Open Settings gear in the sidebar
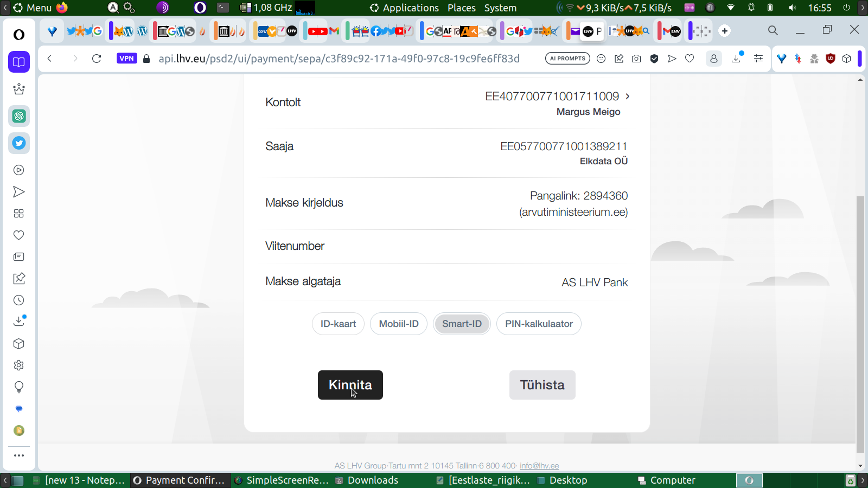Viewport: 868px width, 488px height. pyautogui.click(x=19, y=365)
